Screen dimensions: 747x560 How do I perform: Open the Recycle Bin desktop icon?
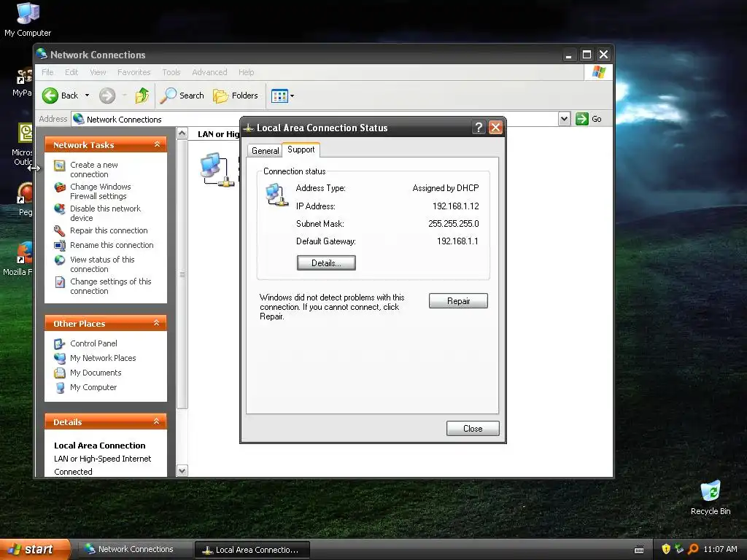(x=711, y=498)
